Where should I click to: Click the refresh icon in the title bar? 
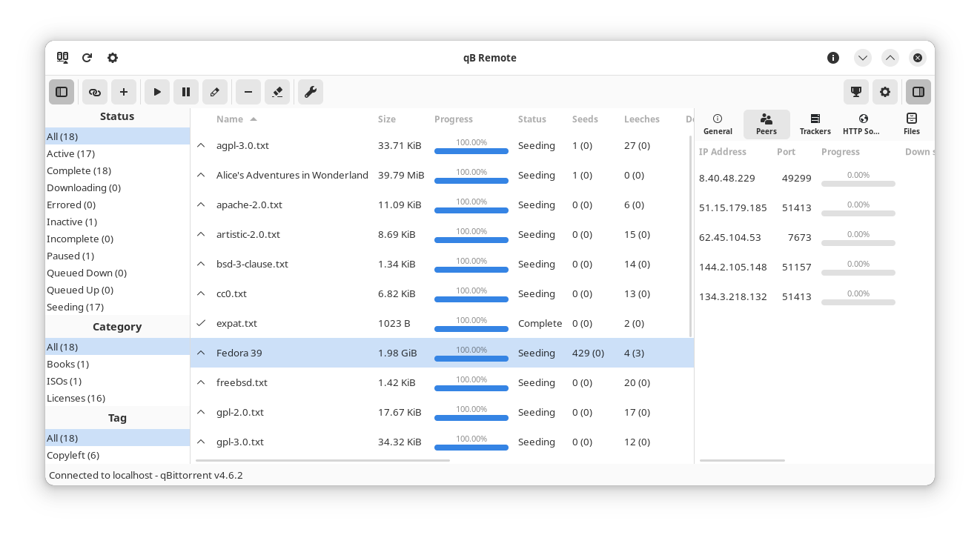coord(87,58)
